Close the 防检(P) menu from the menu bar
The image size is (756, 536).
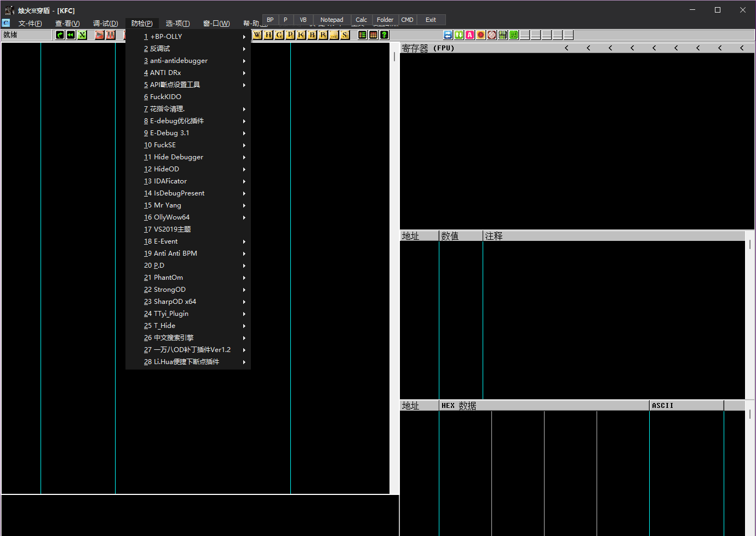(x=142, y=24)
